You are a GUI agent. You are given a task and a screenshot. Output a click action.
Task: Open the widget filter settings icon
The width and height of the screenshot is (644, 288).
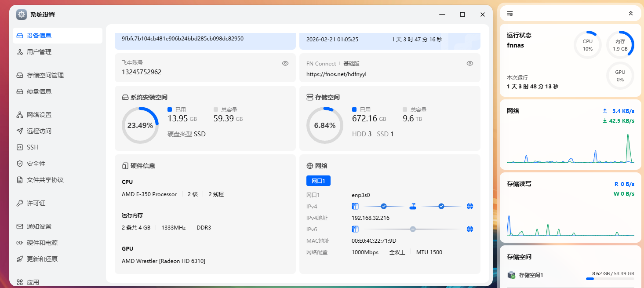509,13
